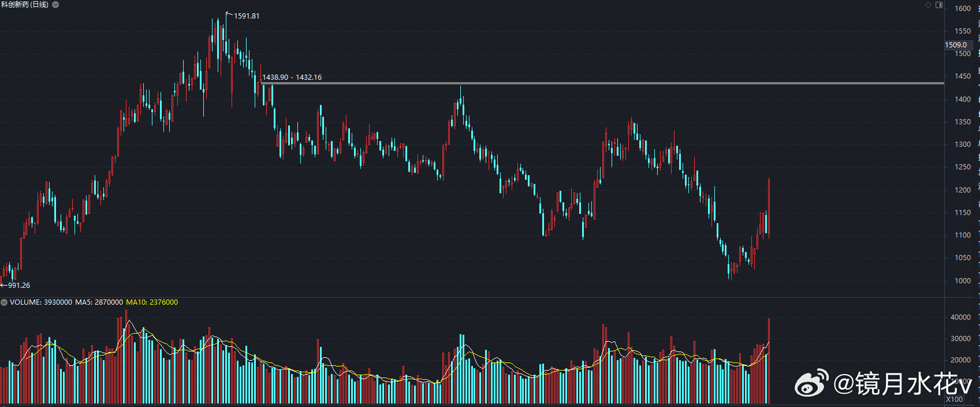
Task: Click the yellow MA10: 2376000 label
Action: coord(152,302)
